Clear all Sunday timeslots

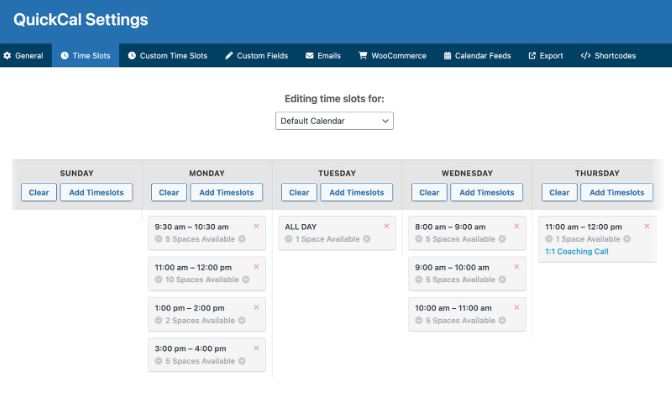coord(39,192)
